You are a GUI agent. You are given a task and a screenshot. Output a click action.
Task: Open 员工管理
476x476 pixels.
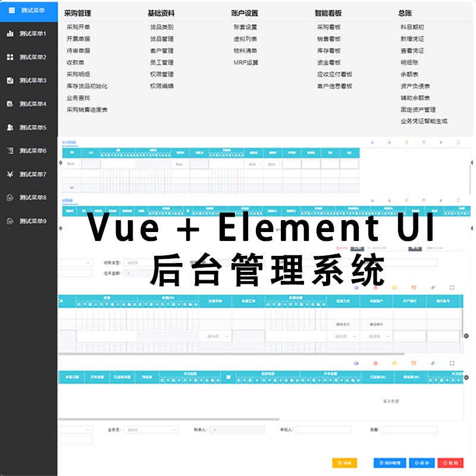[162, 62]
